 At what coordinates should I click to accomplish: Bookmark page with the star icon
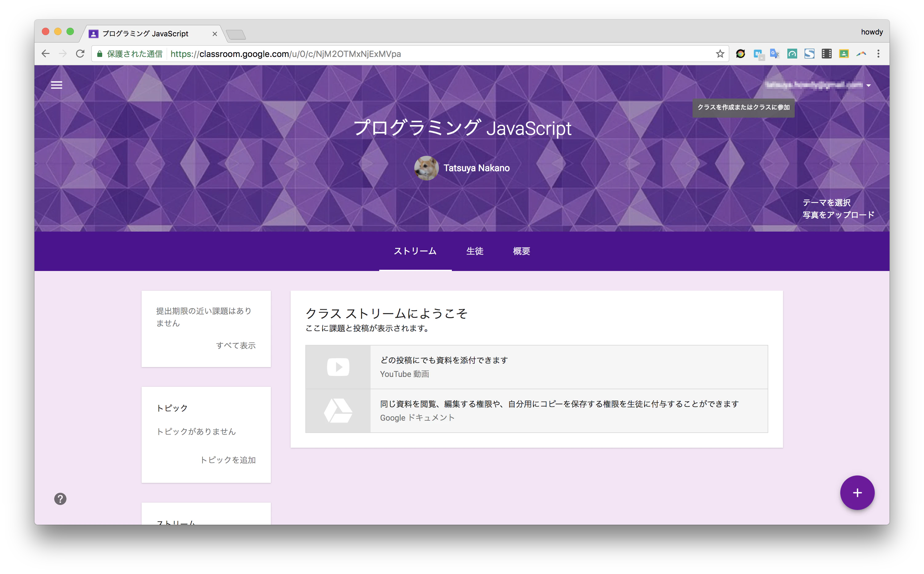coord(720,54)
